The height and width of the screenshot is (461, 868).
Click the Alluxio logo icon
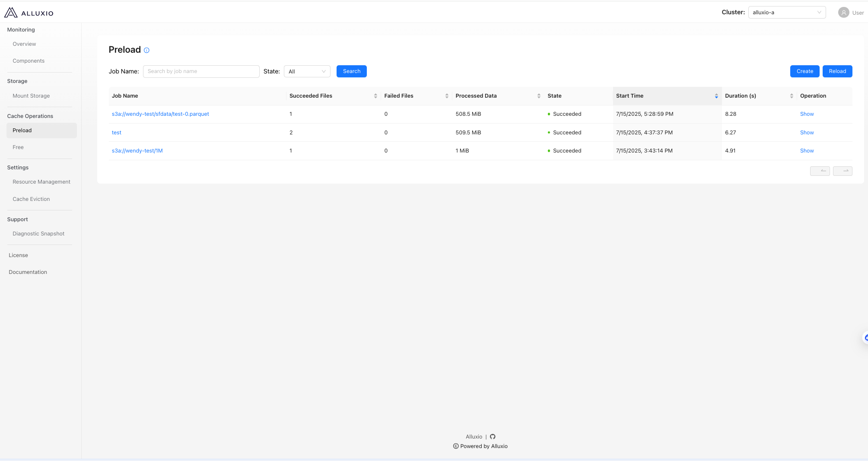[x=11, y=13]
